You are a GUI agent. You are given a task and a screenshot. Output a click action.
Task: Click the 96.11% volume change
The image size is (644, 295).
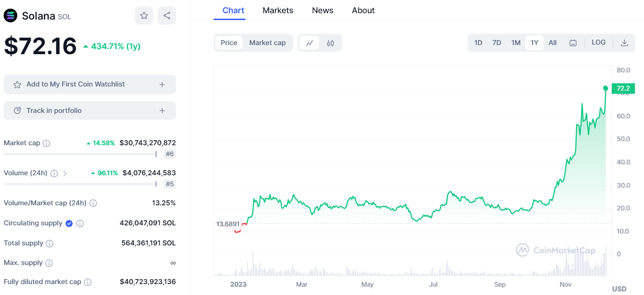tap(105, 173)
